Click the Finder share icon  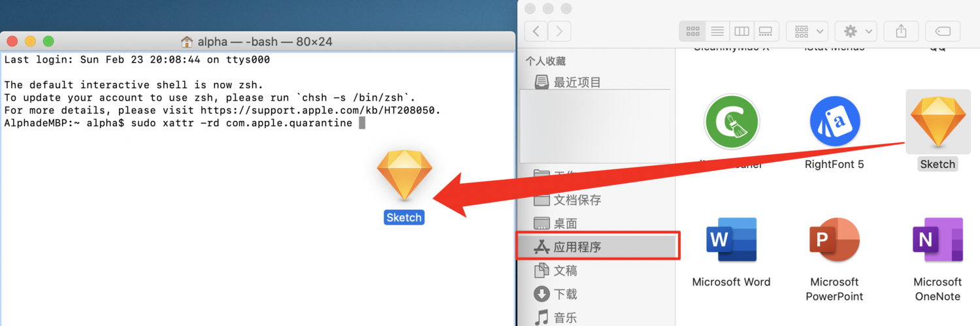point(901,31)
